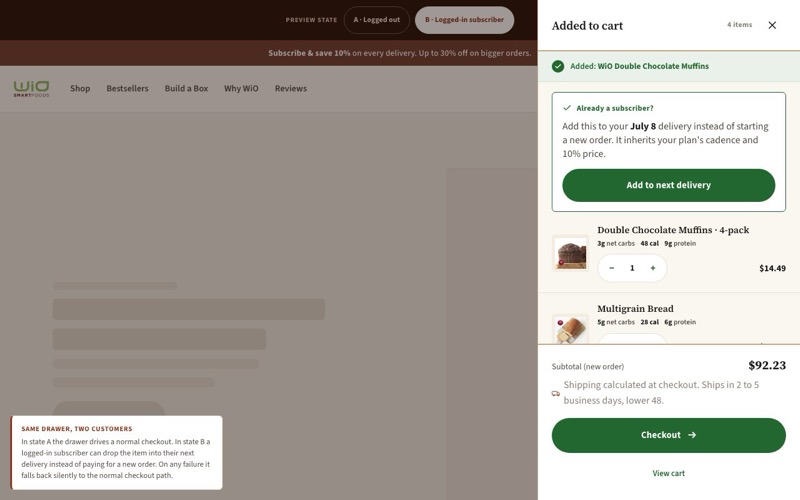Click the quantity value for muffins
The width and height of the screenshot is (800, 500).
[x=632, y=268]
